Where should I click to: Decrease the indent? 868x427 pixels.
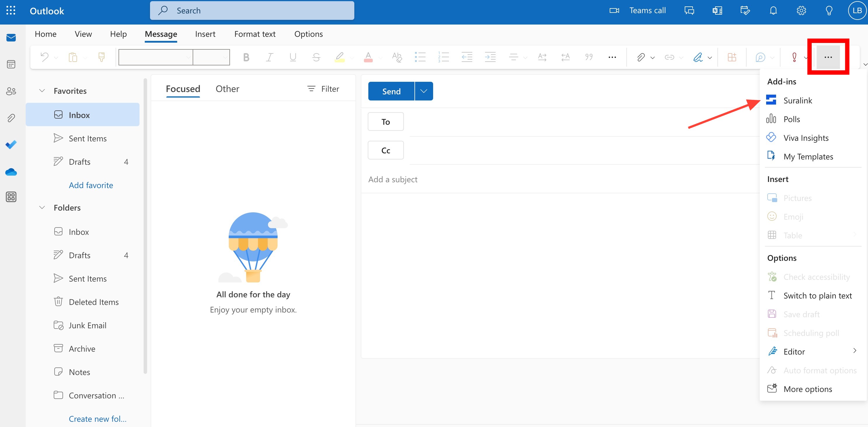click(x=467, y=57)
